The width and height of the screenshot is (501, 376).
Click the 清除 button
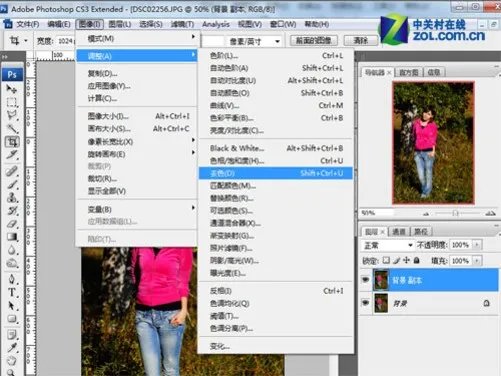361,41
